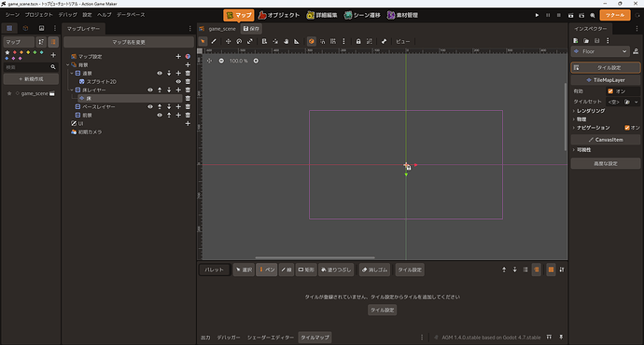Click the zoom-in plus button on canvas
This screenshot has width=644, height=345.
[256, 61]
